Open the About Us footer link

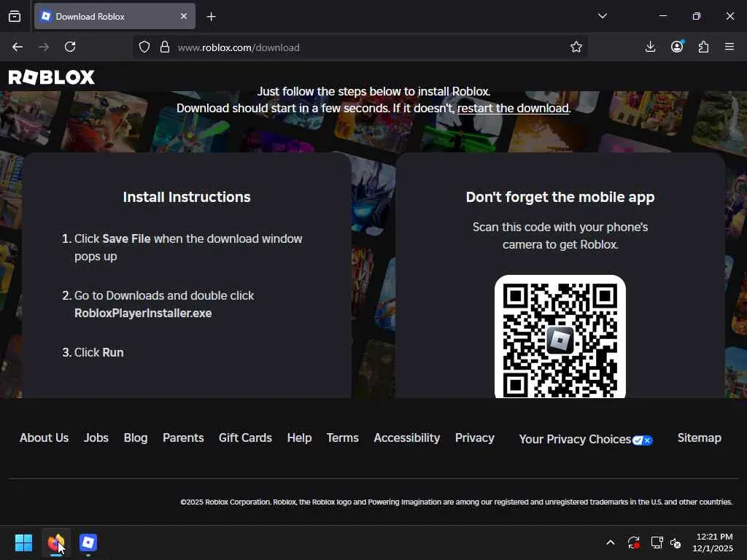(x=44, y=437)
